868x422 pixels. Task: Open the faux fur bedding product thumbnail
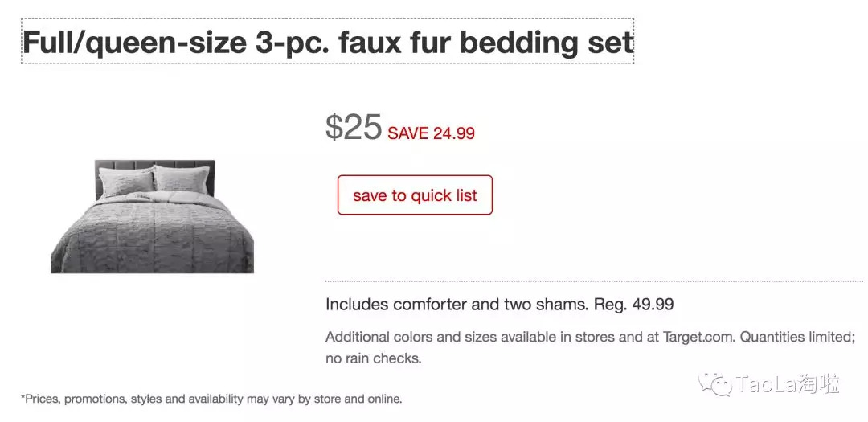point(152,216)
